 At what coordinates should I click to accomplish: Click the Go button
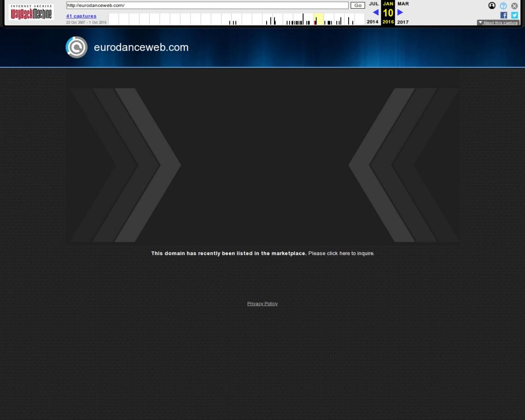tap(357, 6)
